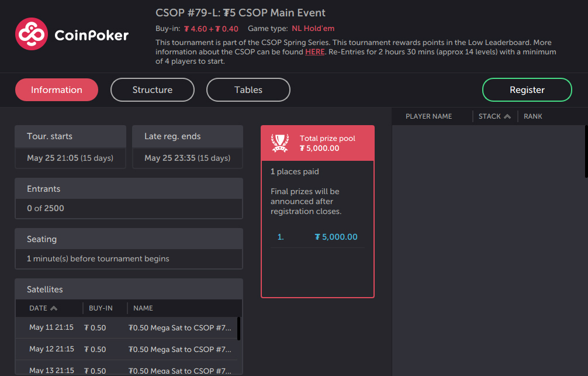This screenshot has height=376, width=588.
Task: Sort satellites by BUY-IN column
Action: point(101,308)
